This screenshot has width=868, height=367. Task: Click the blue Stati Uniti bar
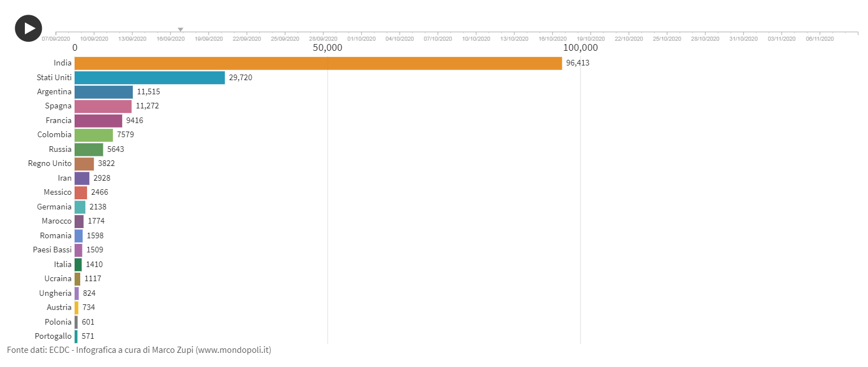(150, 77)
